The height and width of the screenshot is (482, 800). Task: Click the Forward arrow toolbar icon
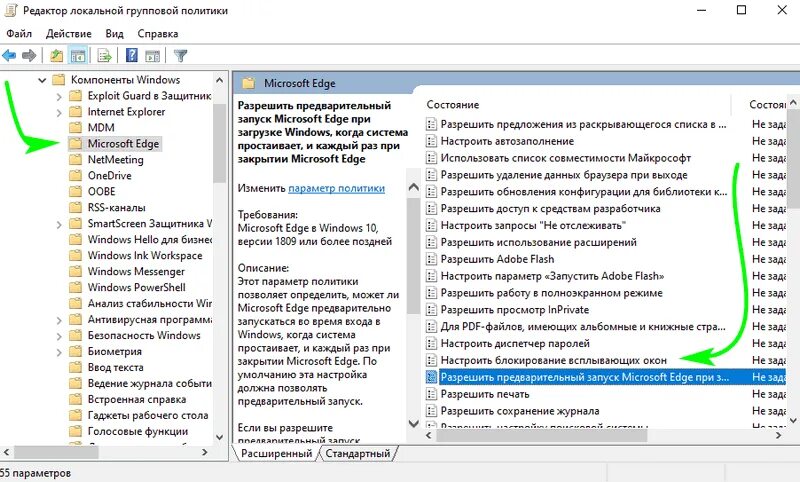click(29, 55)
